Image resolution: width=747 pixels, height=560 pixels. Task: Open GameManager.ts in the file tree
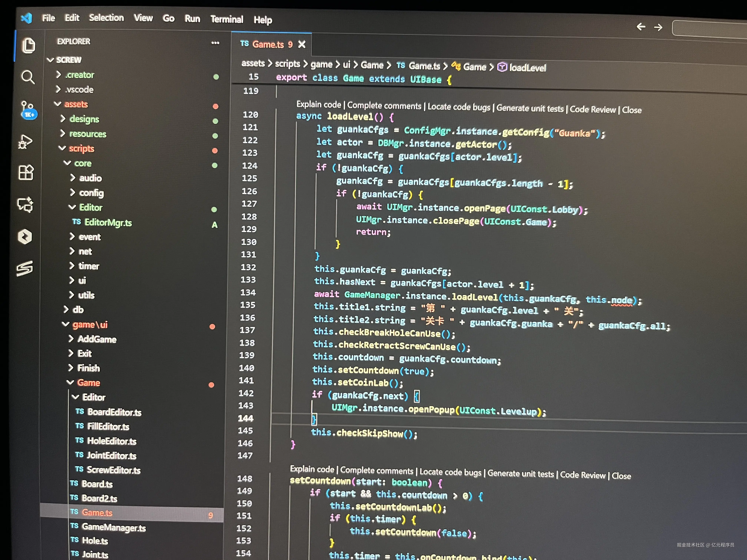coord(113,527)
